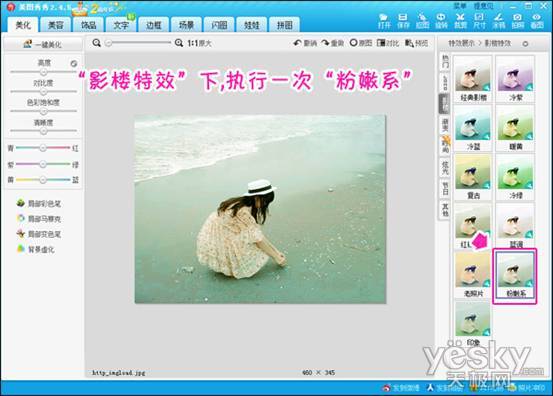Switch to the 边框 tab
The height and width of the screenshot is (396, 553).
pyautogui.click(x=153, y=25)
